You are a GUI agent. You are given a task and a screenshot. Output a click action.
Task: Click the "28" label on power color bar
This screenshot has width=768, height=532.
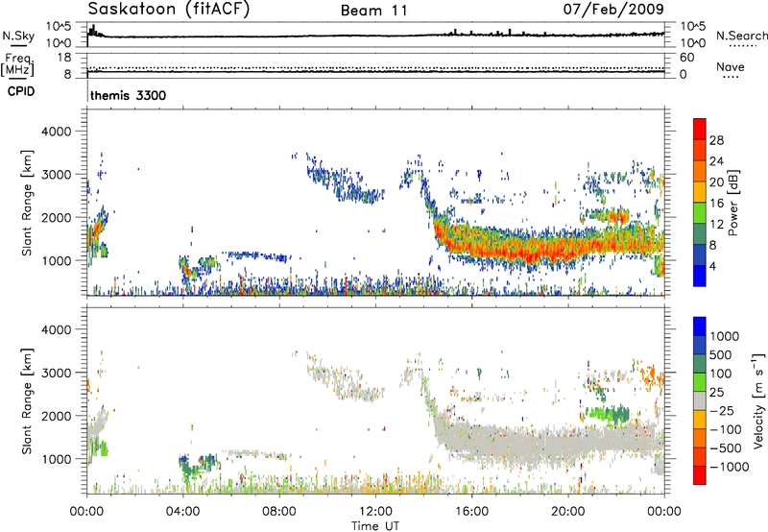pyautogui.click(x=716, y=140)
